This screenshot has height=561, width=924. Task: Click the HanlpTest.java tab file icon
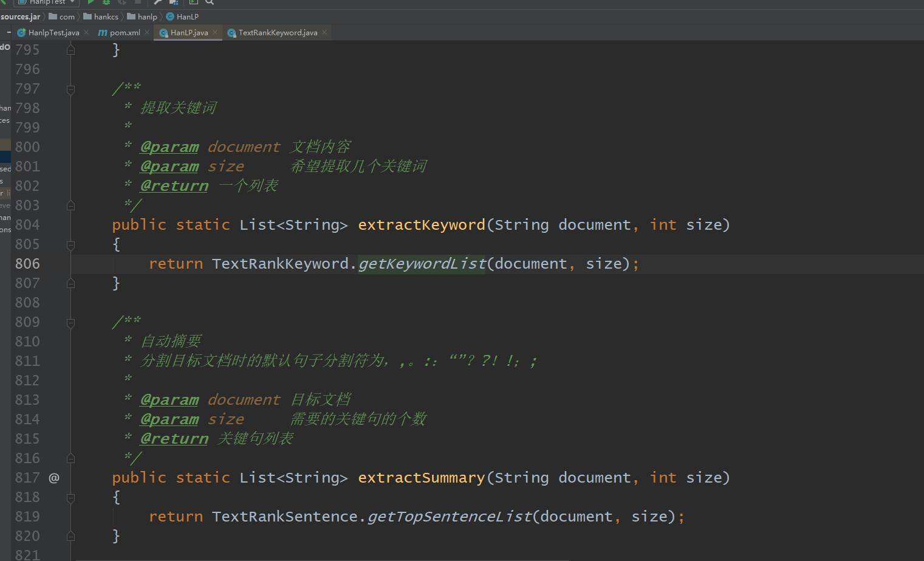pyautogui.click(x=21, y=32)
